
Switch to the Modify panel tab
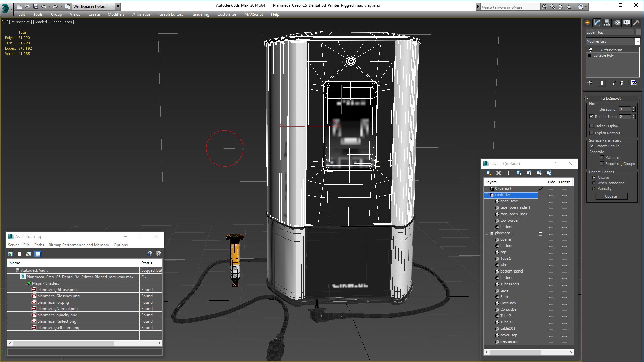click(x=597, y=23)
